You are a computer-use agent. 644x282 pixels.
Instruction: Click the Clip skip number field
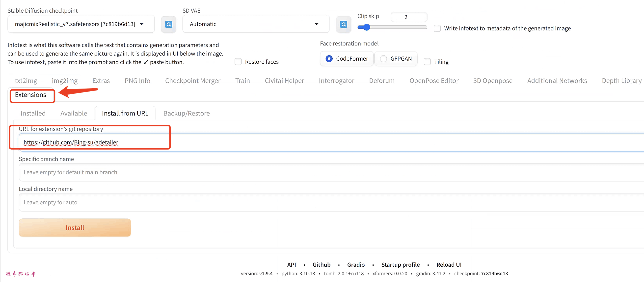coord(408,17)
